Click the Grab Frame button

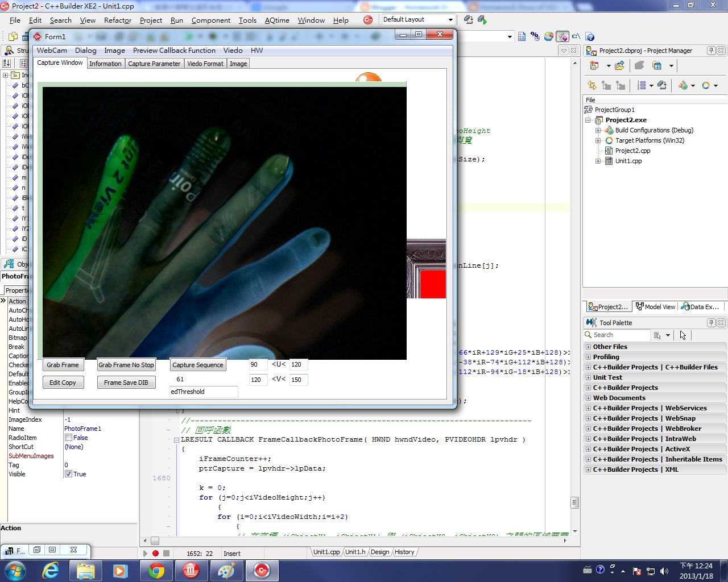pos(63,365)
